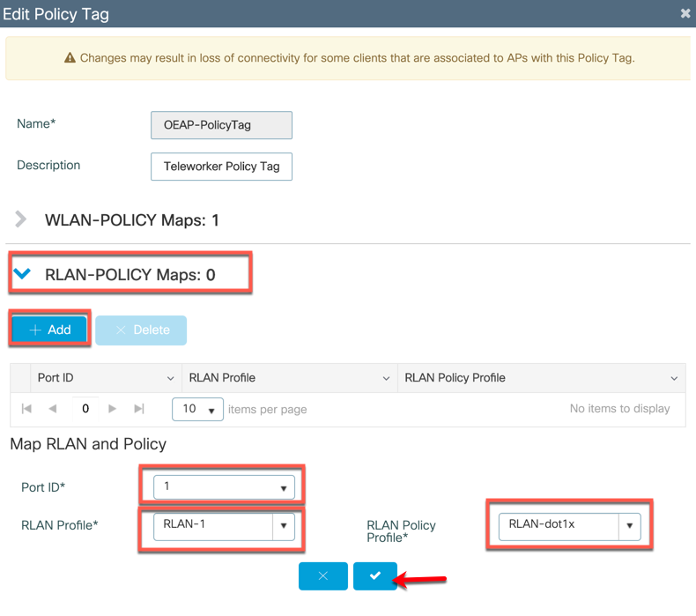Close the Edit Policy Tag dialog
This screenshot has width=696, height=616.
tap(685, 13)
